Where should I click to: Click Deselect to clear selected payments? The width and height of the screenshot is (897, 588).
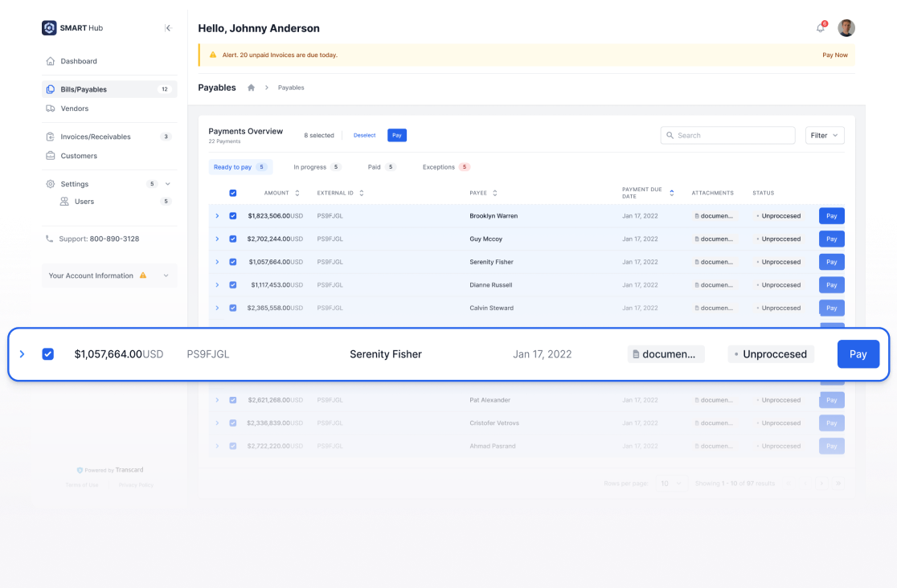tap(364, 135)
